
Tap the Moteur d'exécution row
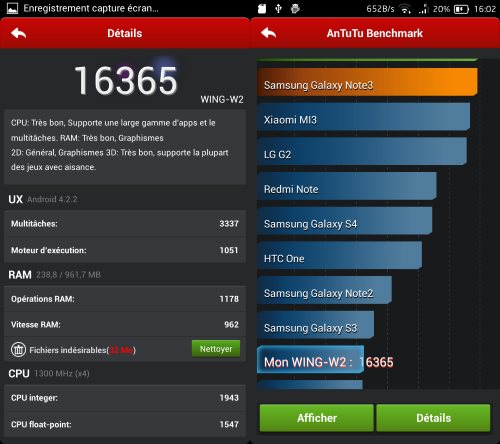tap(125, 250)
